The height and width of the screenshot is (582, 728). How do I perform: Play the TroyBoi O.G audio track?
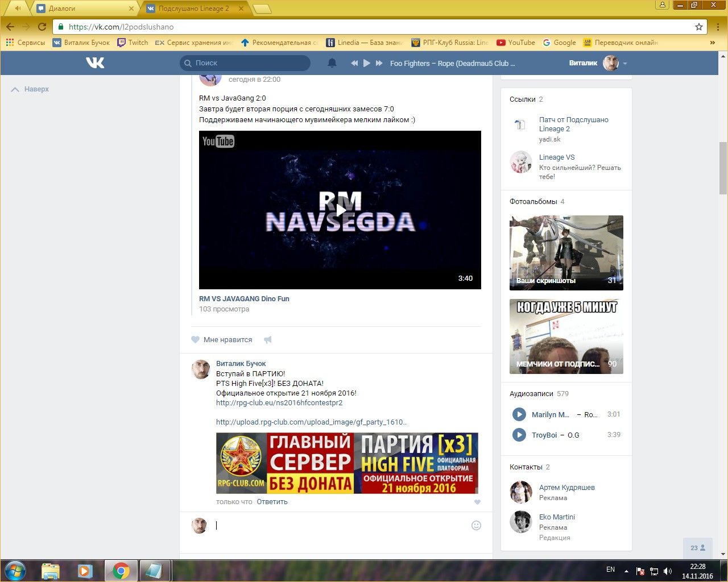(x=519, y=435)
